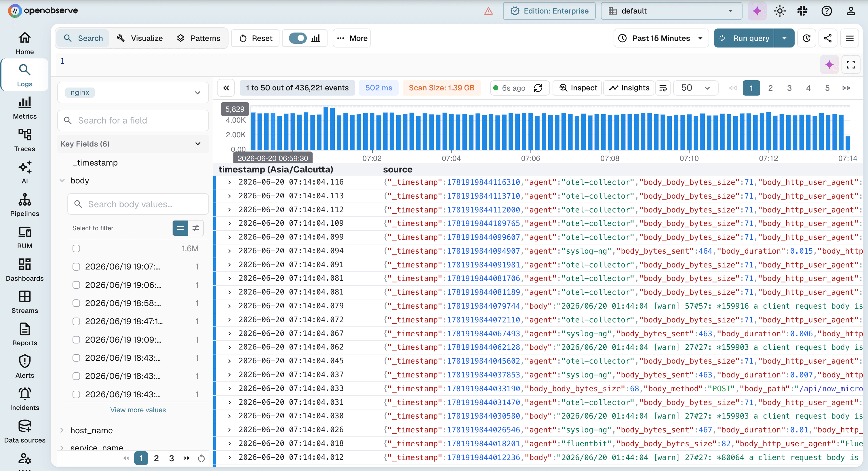Click the share link icon
Viewport: 868px width, 471px height.
coord(828,38)
